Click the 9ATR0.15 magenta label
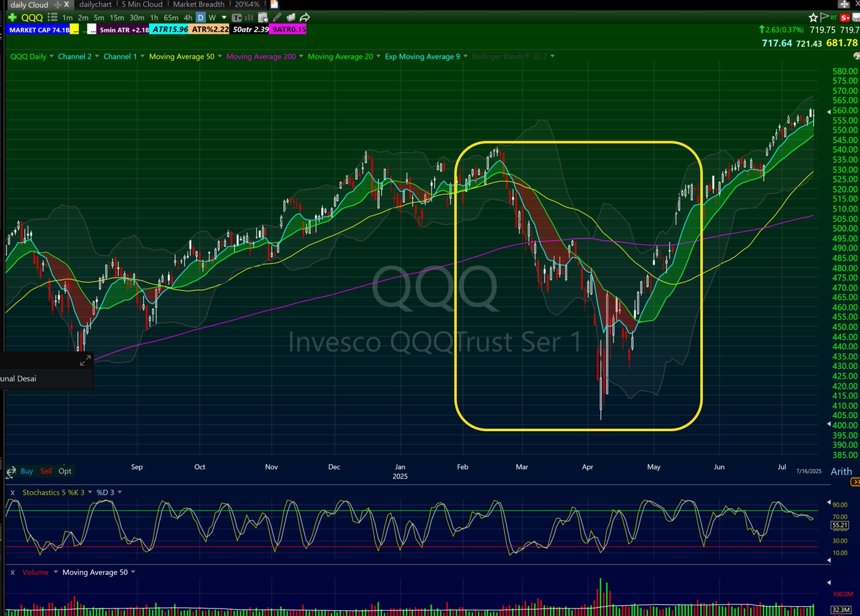Image resolution: width=860 pixels, height=616 pixels. [x=288, y=29]
